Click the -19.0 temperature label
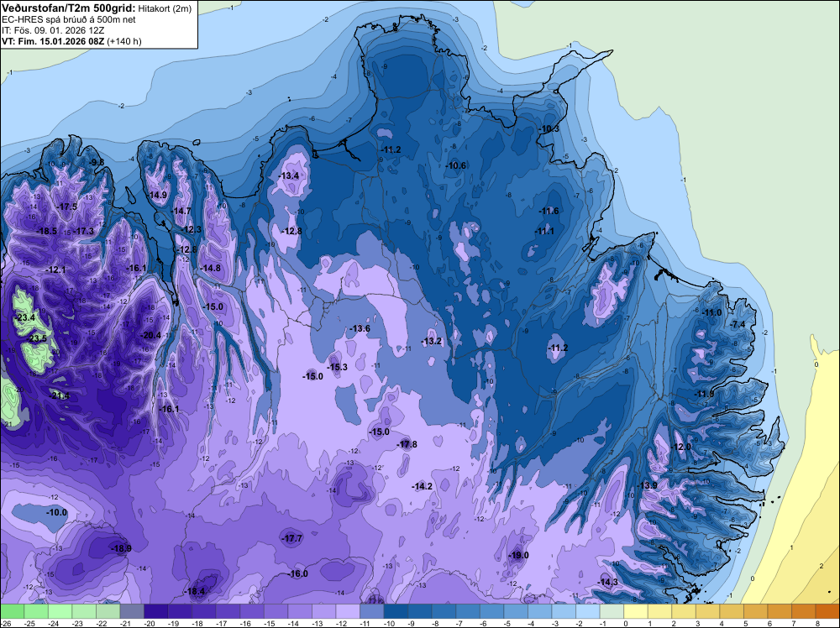Viewport: 840px width, 628px height. coord(518,555)
